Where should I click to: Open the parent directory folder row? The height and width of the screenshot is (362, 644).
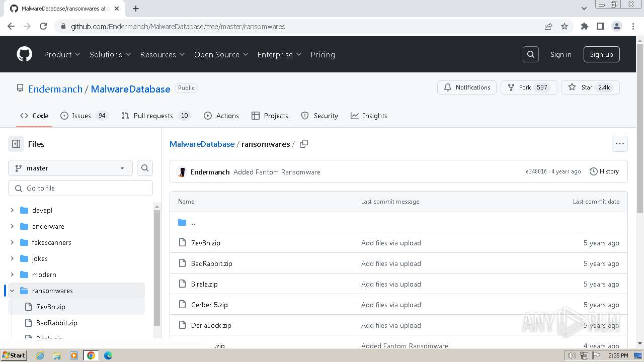(x=398, y=222)
